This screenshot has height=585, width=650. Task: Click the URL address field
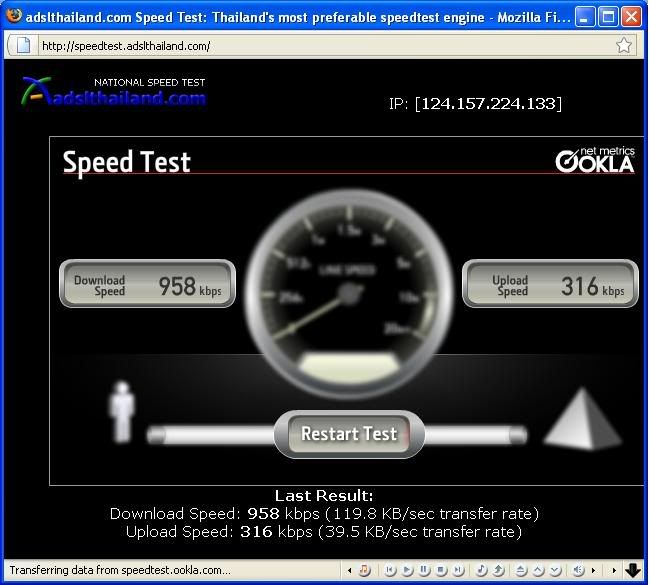pos(325,46)
